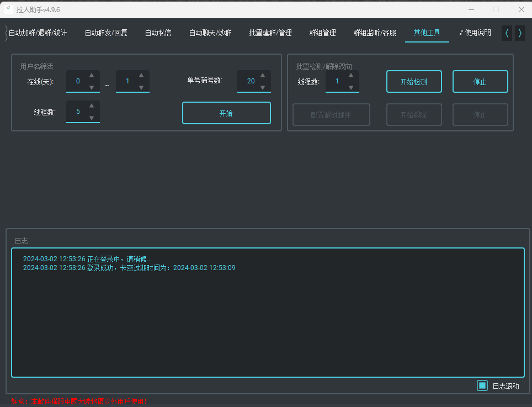Switch to the 自动群发/回复 tab
This screenshot has height=407, width=532.
tap(106, 33)
